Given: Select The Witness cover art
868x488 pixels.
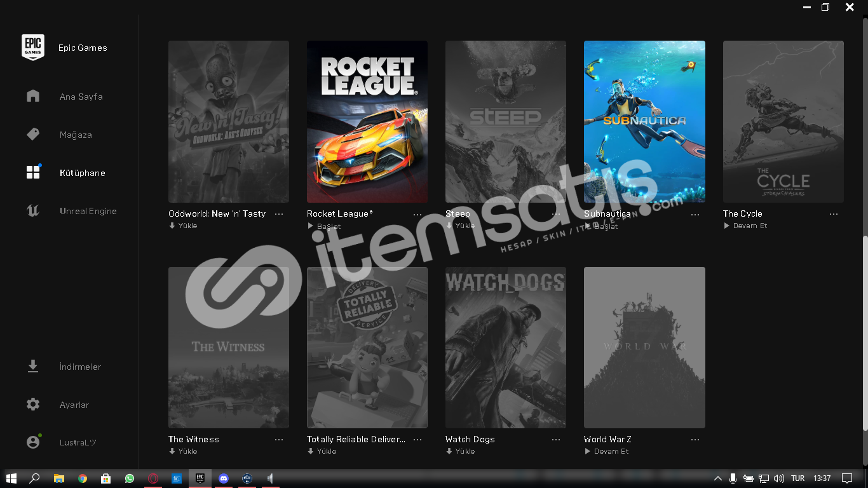Looking at the screenshot, I should pyautogui.click(x=229, y=348).
